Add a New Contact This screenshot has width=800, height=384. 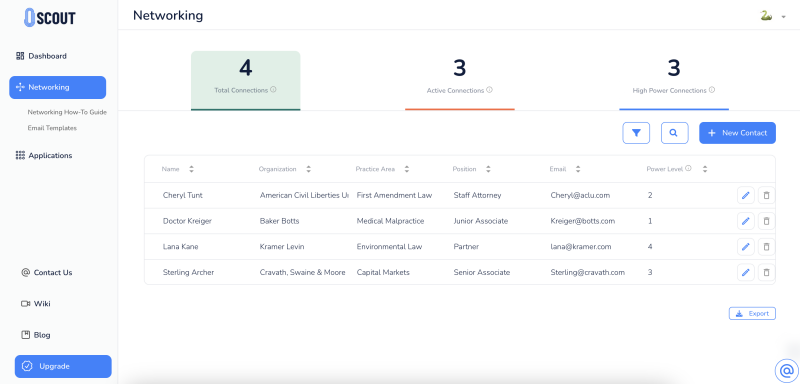click(737, 133)
